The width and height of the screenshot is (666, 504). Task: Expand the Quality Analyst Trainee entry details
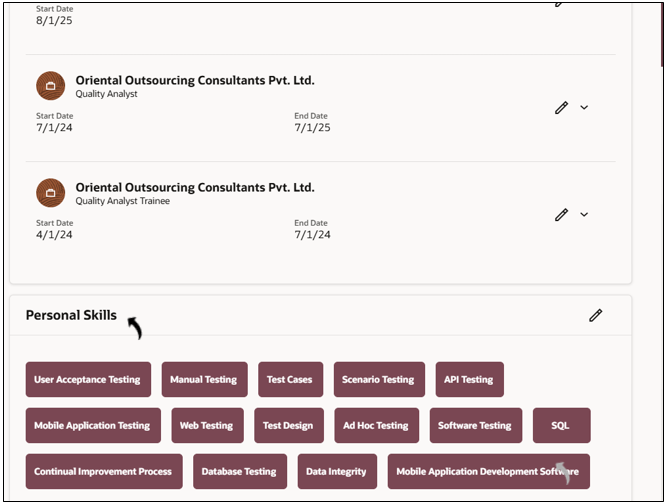(584, 214)
